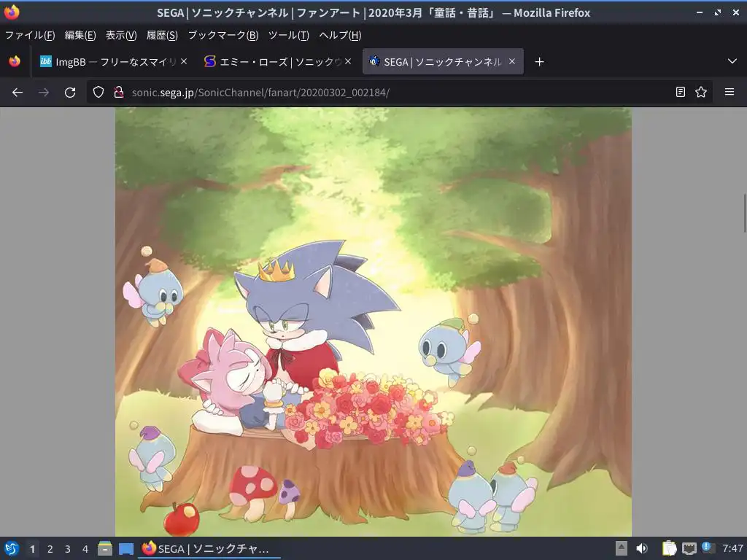747x560 pixels.
Task: View site security lock info
Action: point(119,93)
